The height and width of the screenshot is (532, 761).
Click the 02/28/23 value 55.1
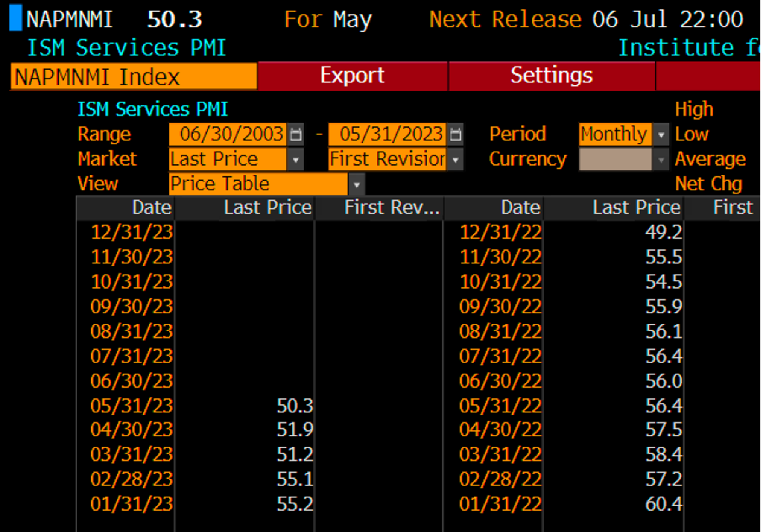(x=295, y=479)
